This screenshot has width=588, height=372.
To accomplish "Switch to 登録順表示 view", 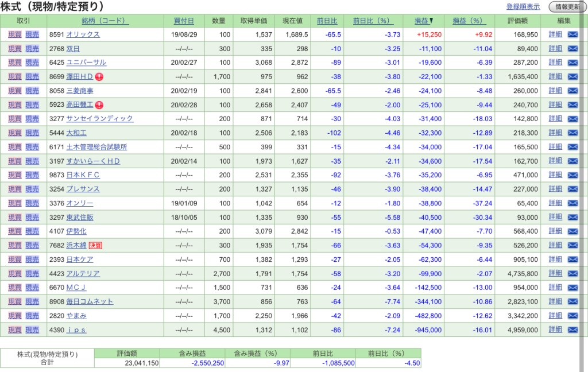I will 523,7.
